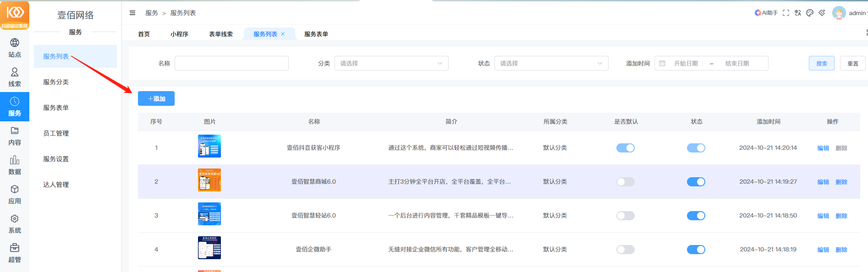Viewport: 868px width, 272px height.
Task: Toggle 是否默认 for 壹佰智慧商城6.0
Action: click(x=626, y=182)
